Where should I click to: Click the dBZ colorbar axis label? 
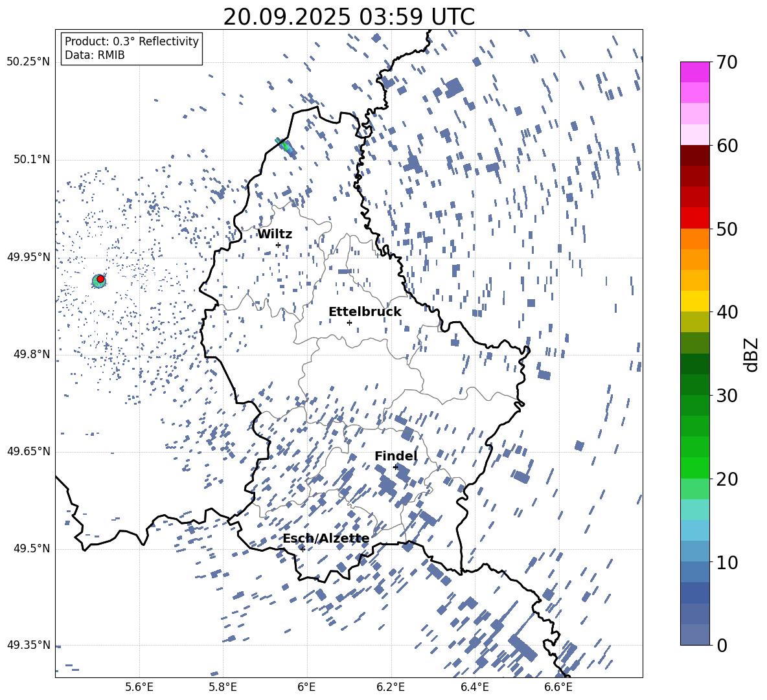(x=752, y=354)
